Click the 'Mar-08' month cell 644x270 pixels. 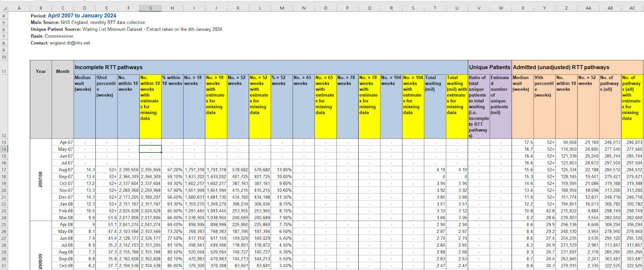62,218
